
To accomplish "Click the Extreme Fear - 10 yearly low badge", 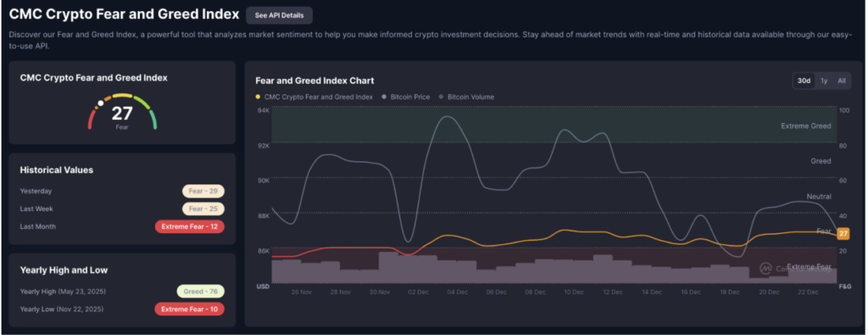I will coord(189,309).
